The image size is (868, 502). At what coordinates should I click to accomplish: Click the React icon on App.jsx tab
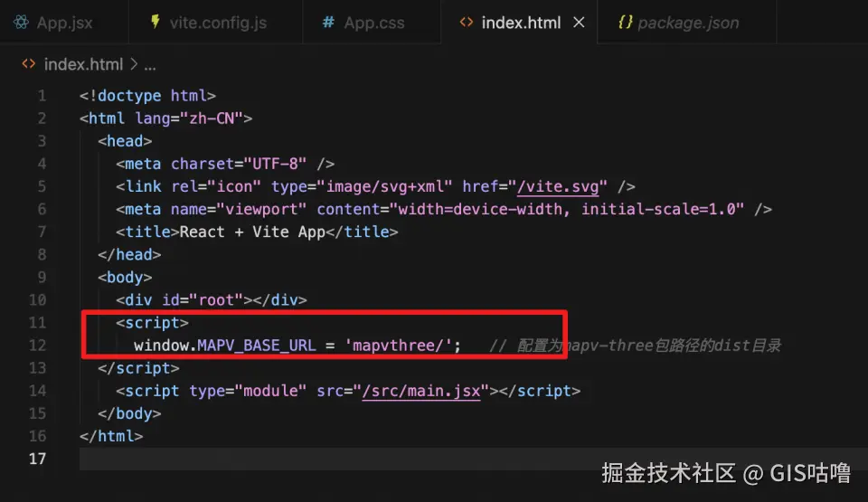click(21, 23)
